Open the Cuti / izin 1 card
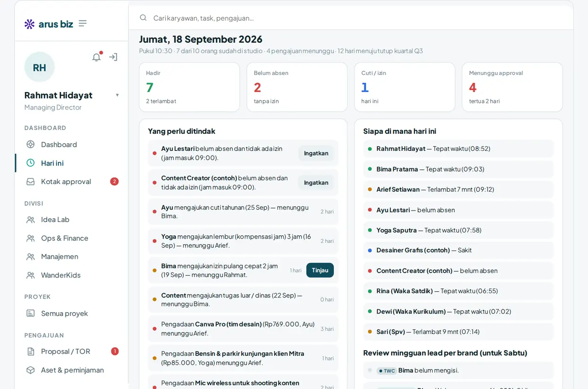Image resolution: width=588 pixels, height=389 pixels. pyautogui.click(x=404, y=87)
